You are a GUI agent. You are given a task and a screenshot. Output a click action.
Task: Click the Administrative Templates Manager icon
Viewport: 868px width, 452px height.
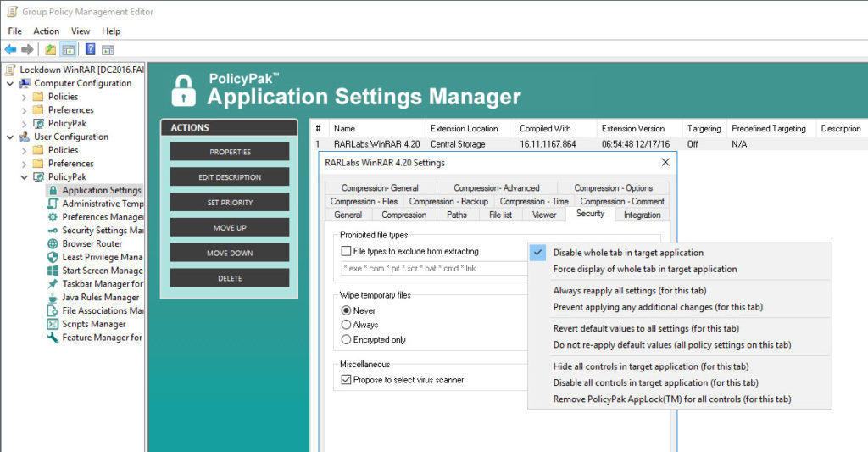tap(53, 204)
